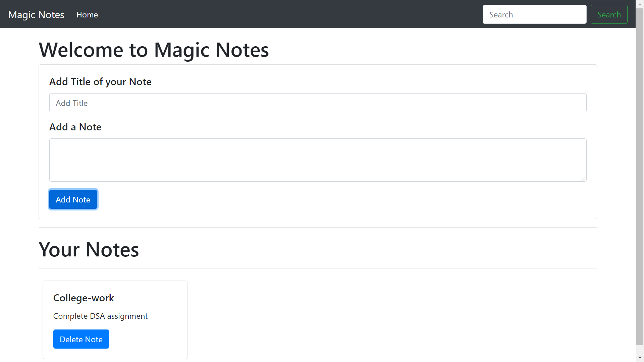
Task: Click the scrollbar down arrow
Action: pos(640,358)
